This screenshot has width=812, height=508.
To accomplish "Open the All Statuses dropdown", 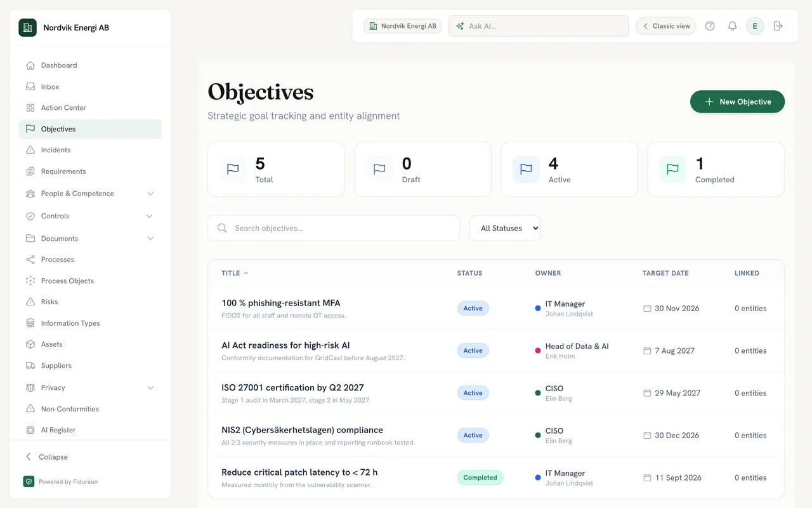I will tap(505, 228).
